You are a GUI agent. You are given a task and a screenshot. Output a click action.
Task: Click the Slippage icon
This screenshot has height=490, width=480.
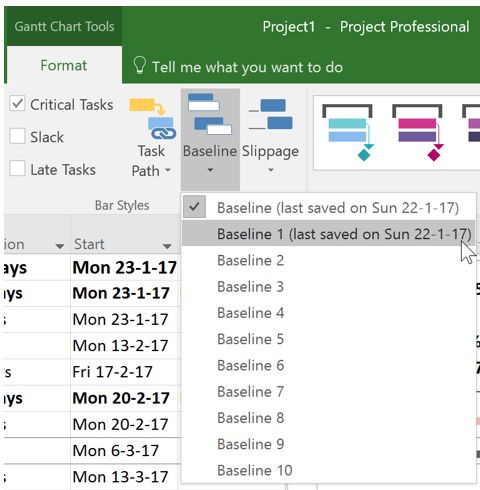(x=270, y=114)
